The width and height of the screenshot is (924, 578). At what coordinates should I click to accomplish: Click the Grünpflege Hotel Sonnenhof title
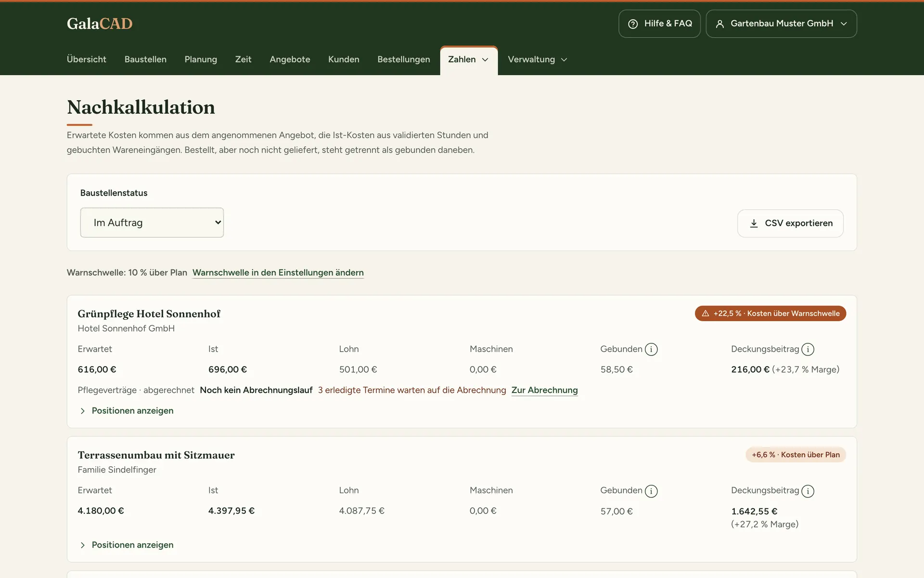coord(149,314)
